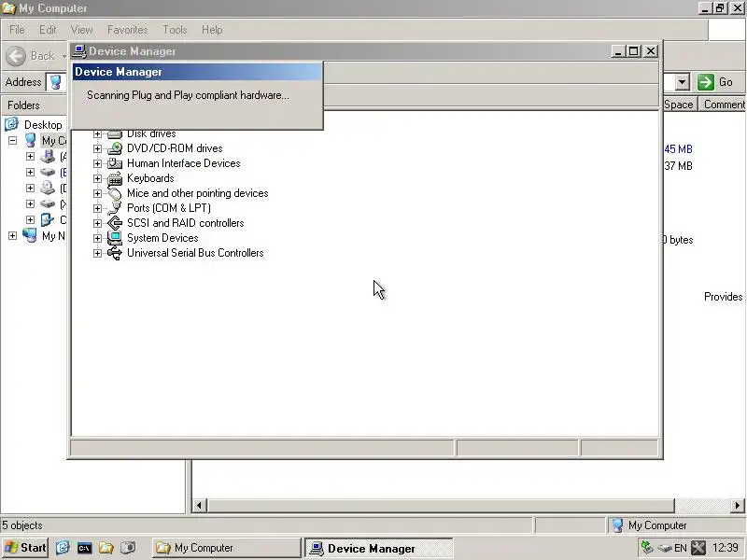747x560 pixels.
Task: Click the mouse icon for pointing devices
Action: pos(114,193)
